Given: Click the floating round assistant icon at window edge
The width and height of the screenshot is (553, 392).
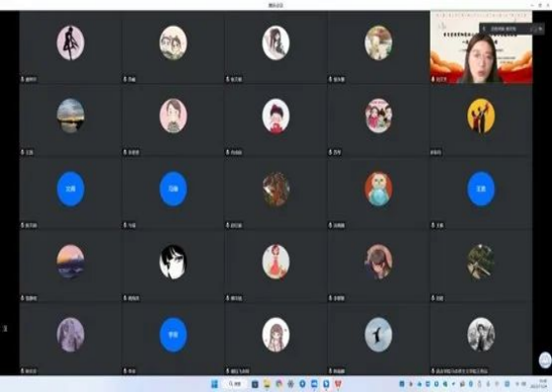Looking at the screenshot, I should click(x=545, y=360).
